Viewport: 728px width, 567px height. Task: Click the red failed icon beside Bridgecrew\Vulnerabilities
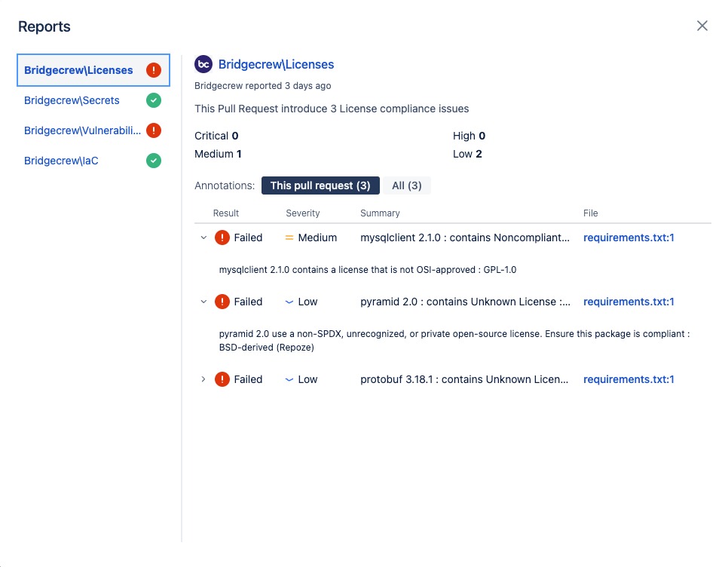(154, 130)
